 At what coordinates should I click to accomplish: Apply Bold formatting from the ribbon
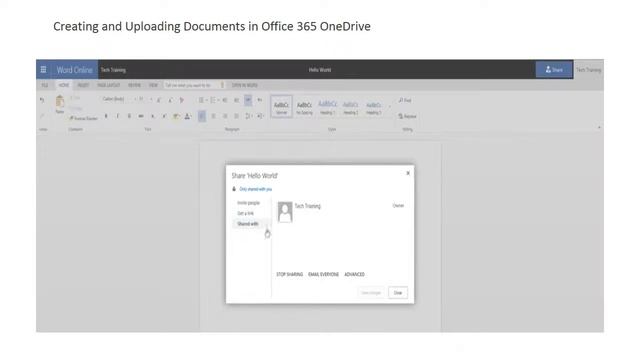coord(106,116)
